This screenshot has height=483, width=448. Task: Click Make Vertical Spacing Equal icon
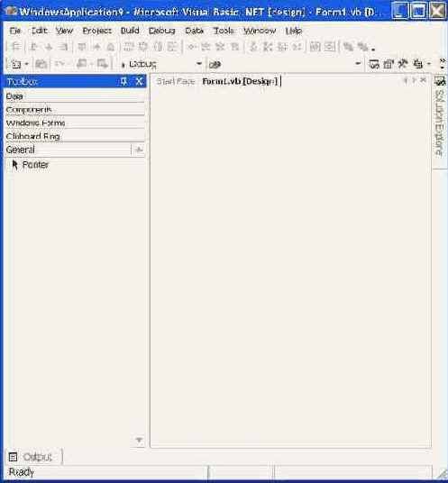(253, 47)
